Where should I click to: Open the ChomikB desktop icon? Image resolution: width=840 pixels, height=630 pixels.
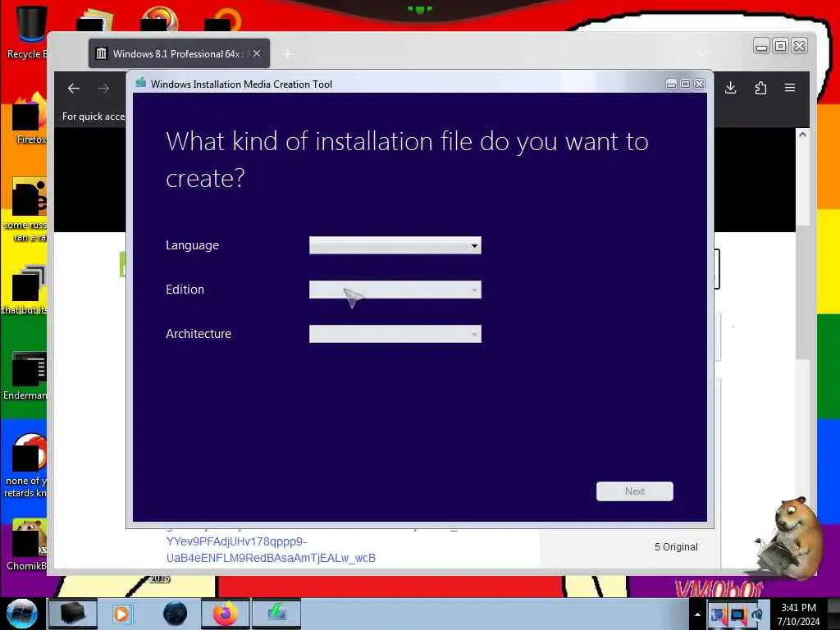coord(28,545)
